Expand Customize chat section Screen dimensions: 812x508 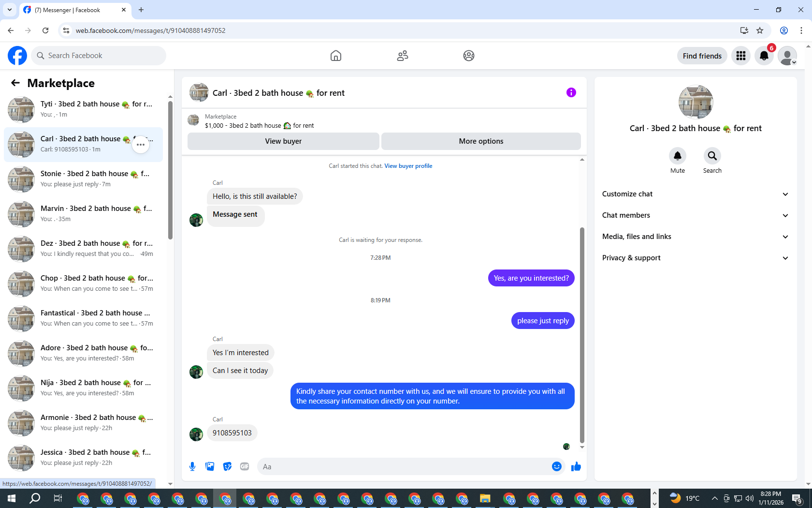(696, 194)
